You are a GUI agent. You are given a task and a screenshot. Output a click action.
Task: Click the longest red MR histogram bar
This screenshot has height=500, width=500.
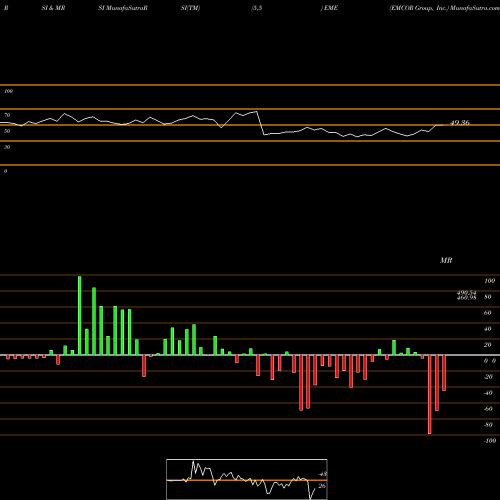430,394
